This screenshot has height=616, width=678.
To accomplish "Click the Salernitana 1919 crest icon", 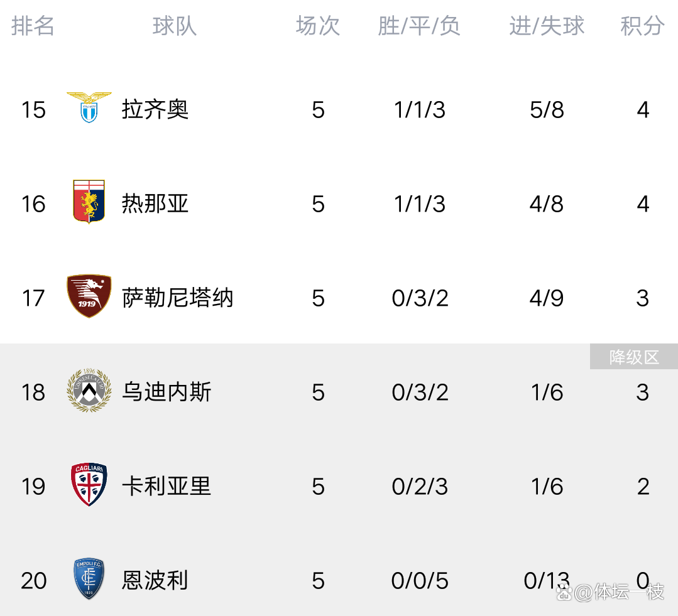I will coord(89,296).
